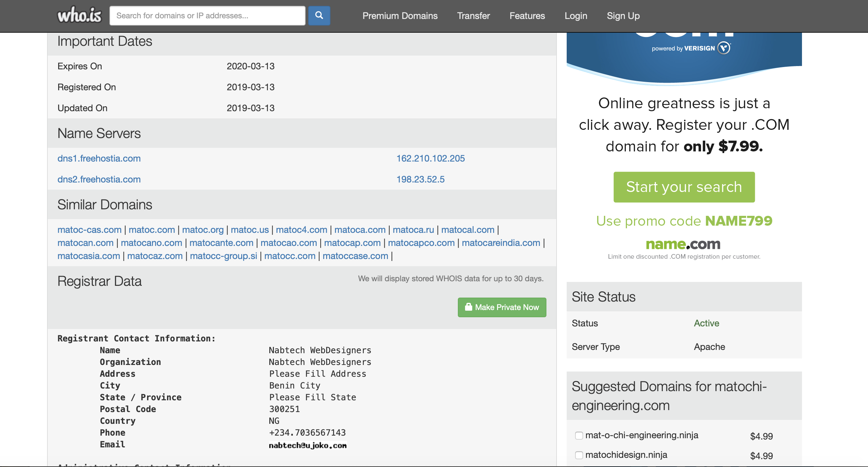Viewport: 868px width, 467px height.
Task: Open IP address 162.210.102.205
Action: point(430,158)
